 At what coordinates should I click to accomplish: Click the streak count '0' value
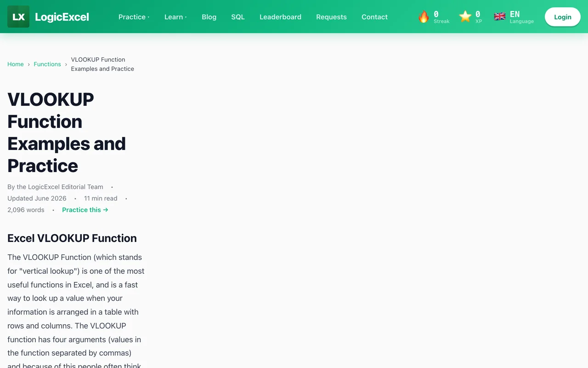click(x=436, y=14)
